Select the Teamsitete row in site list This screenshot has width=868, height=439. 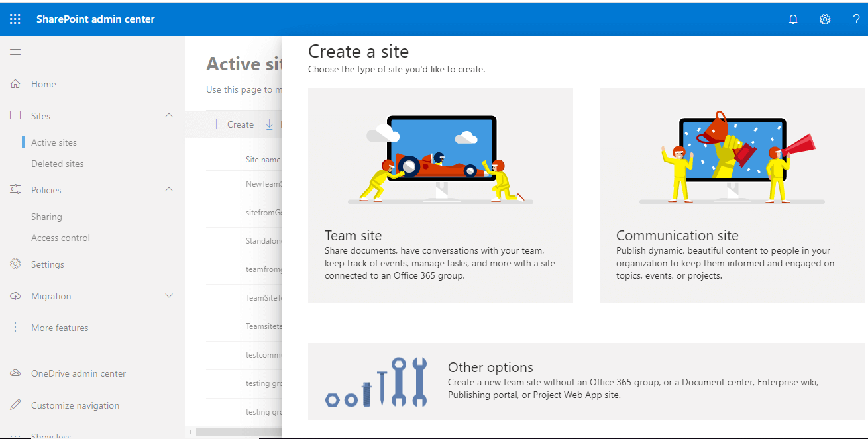pos(244,326)
